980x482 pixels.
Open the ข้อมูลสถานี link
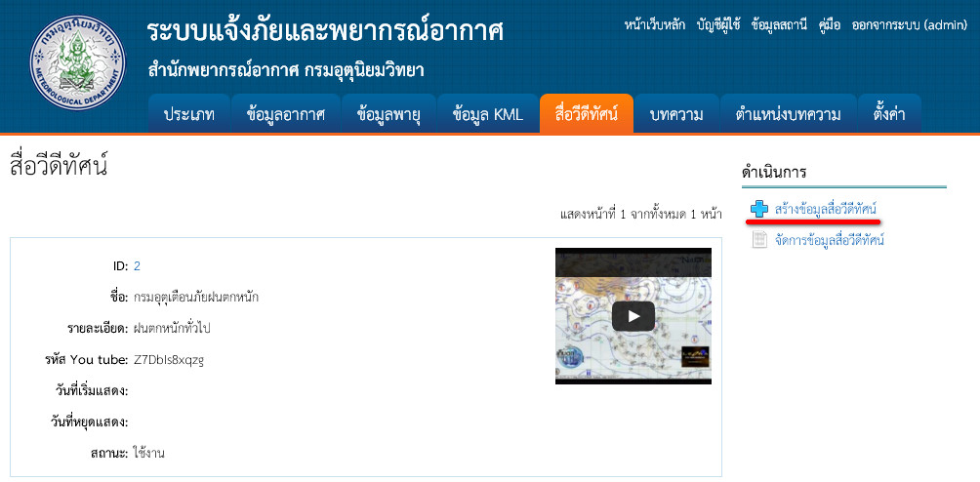pyautogui.click(x=779, y=25)
